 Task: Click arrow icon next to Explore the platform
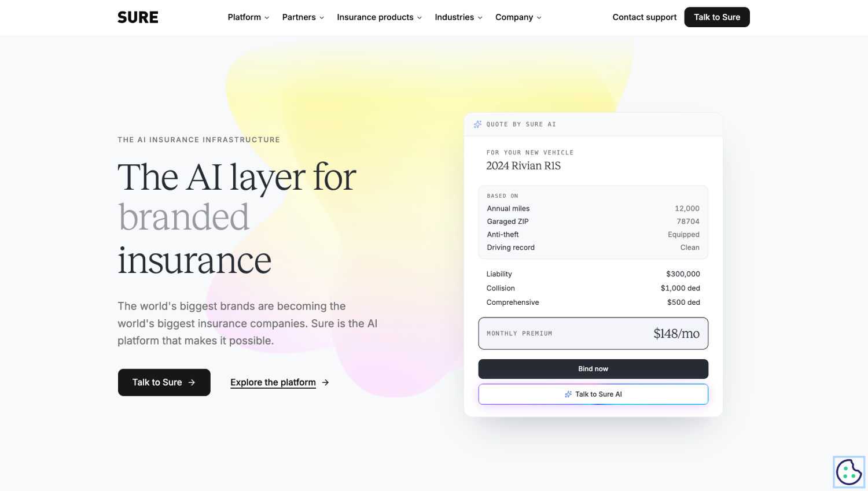point(326,382)
